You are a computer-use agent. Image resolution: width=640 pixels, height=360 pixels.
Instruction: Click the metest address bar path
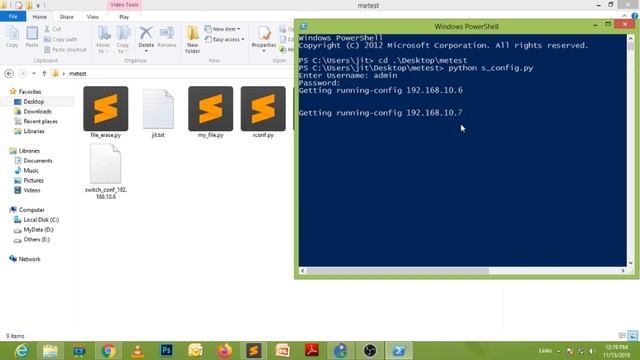tap(78, 73)
